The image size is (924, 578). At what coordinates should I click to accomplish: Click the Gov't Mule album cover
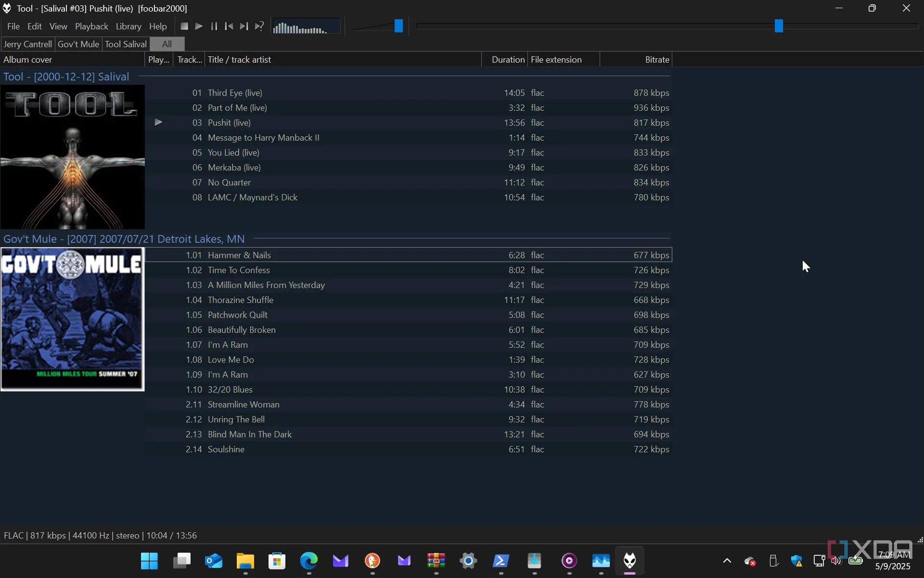72,319
